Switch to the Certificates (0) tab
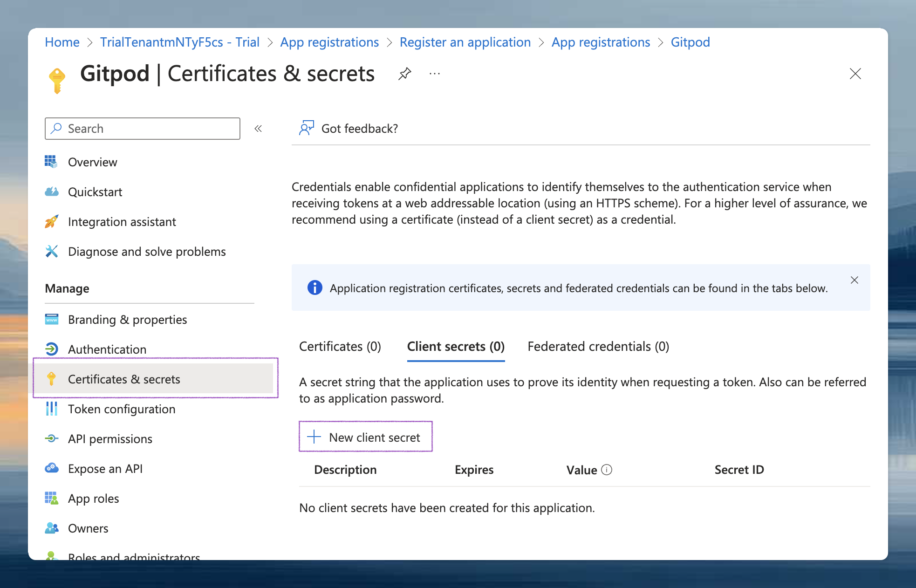The width and height of the screenshot is (916, 588). pos(340,347)
